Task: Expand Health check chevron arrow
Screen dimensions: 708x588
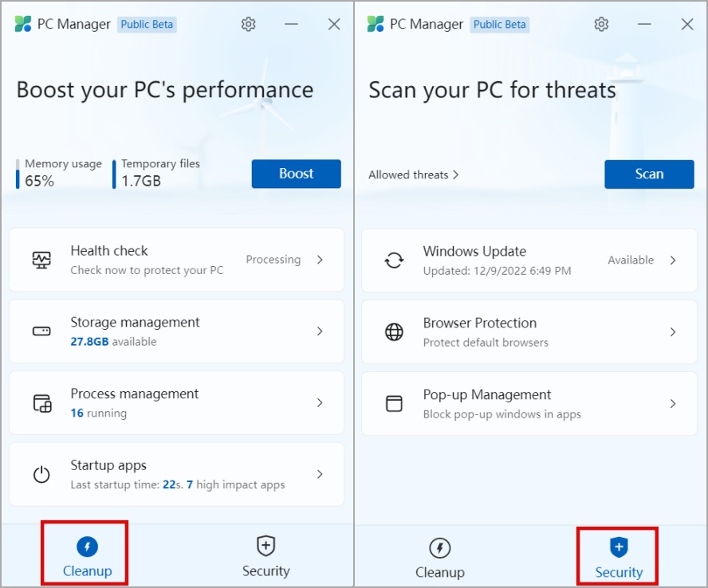Action: [320, 260]
